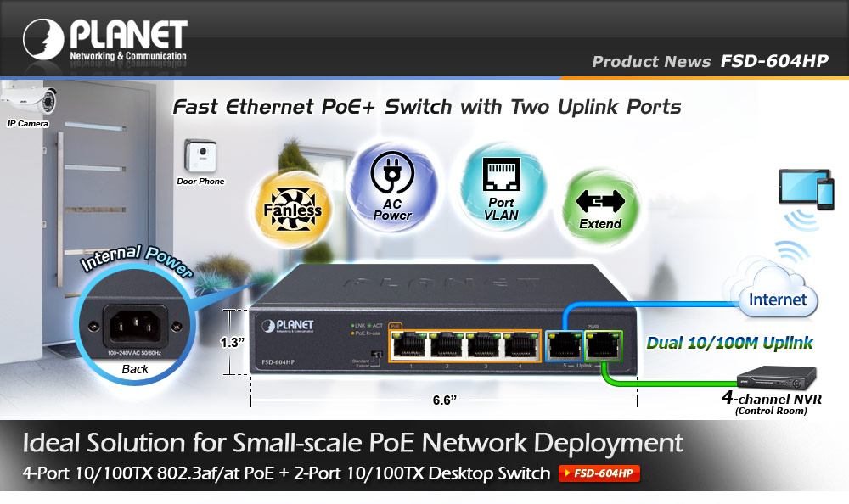Click 'Networking & Communication' tagline
This screenshot has height=504, width=849.
pos(128,56)
